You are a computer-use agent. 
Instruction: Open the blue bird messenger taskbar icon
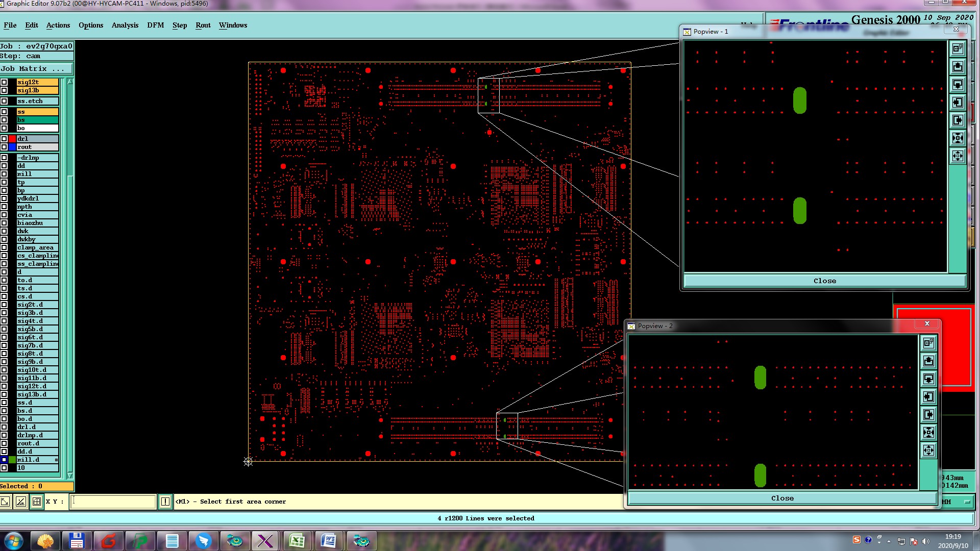[x=203, y=541]
